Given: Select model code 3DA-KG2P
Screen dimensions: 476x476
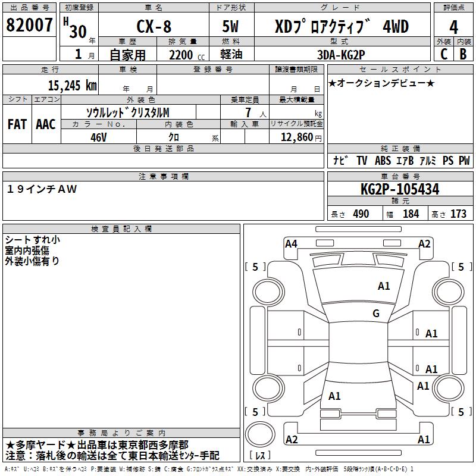Looking at the screenshot, I should [341, 55].
